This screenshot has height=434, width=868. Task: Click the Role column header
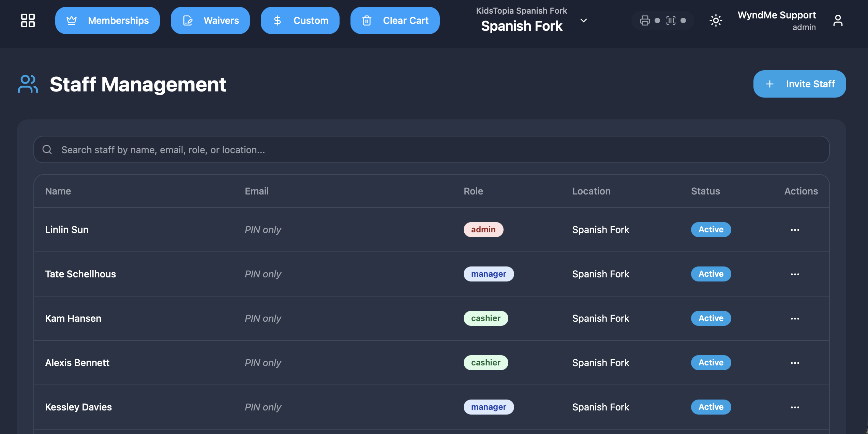click(473, 191)
